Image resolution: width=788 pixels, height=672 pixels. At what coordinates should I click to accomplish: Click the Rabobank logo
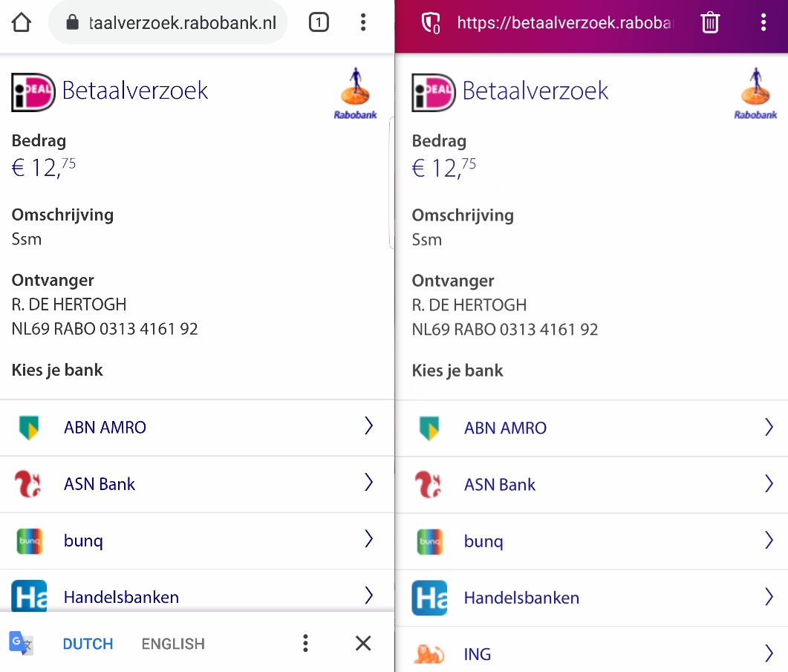point(355,91)
